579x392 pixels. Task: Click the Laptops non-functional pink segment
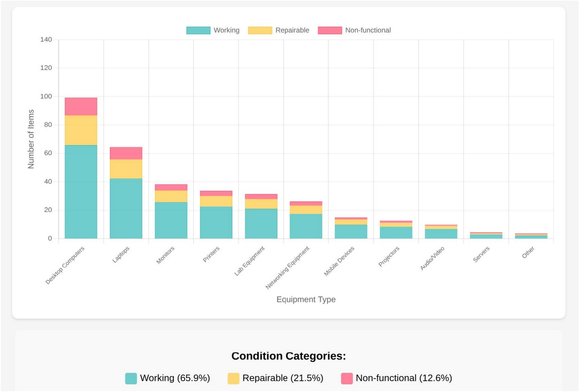pyautogui.click(x=126, y=153)
